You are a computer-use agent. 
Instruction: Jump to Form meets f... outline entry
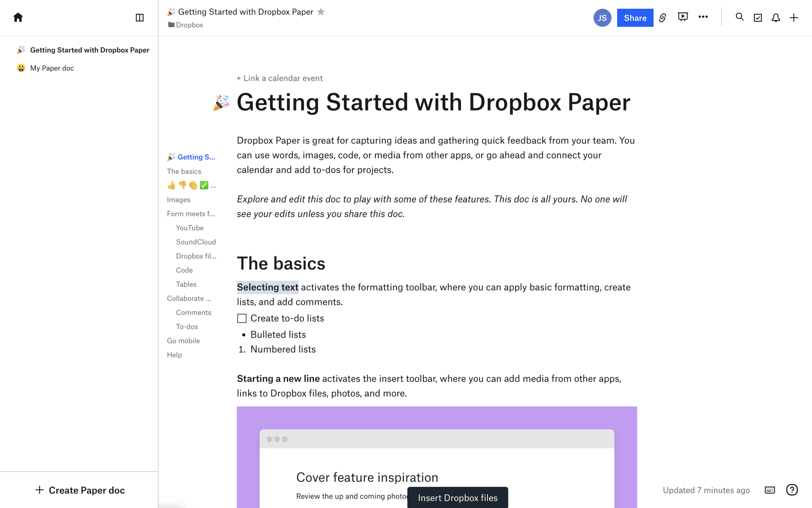tap(191, 214)
